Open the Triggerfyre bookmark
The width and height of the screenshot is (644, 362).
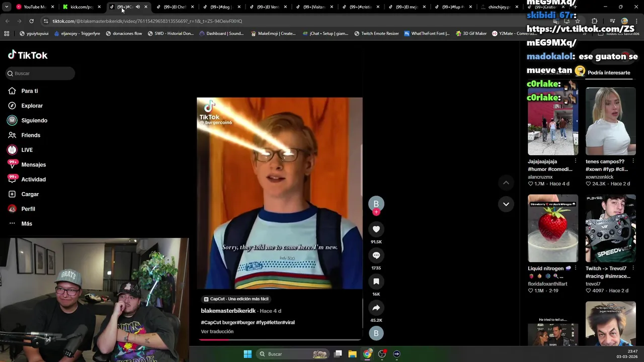77,34
